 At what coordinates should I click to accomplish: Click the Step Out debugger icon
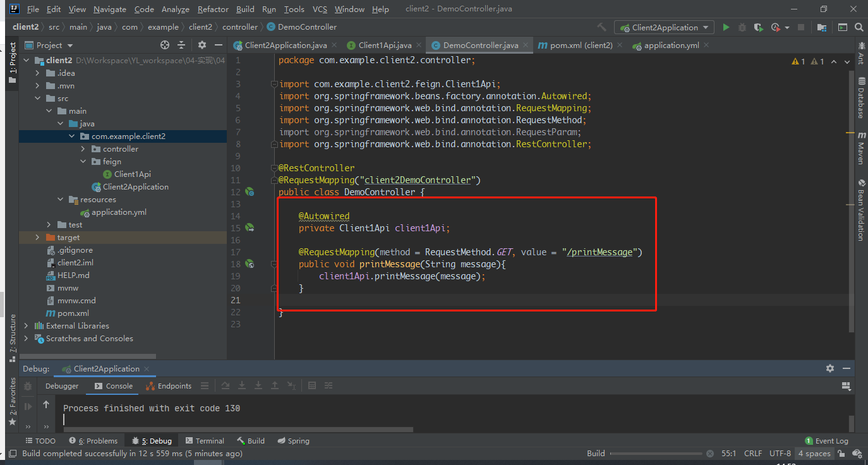275,385
